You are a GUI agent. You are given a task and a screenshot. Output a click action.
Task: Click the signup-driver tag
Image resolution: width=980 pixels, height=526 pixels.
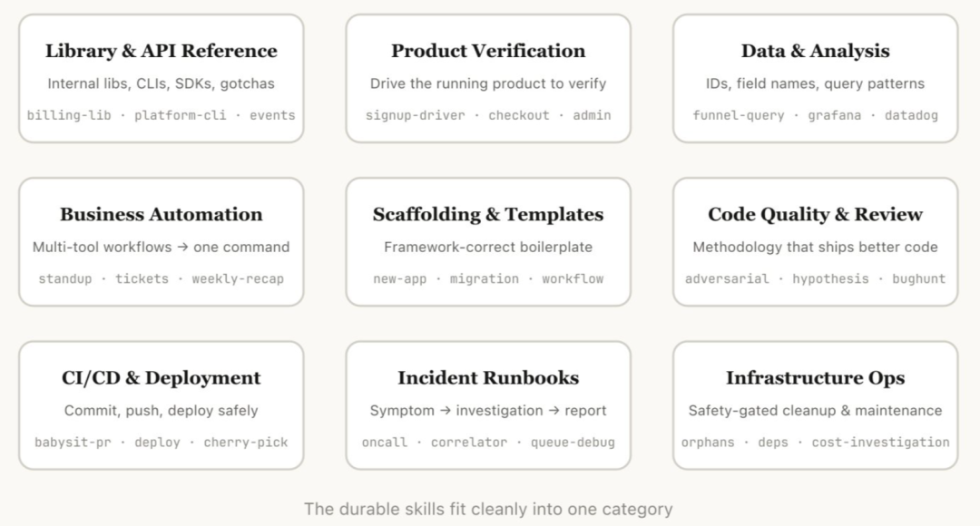coord(415,115)
